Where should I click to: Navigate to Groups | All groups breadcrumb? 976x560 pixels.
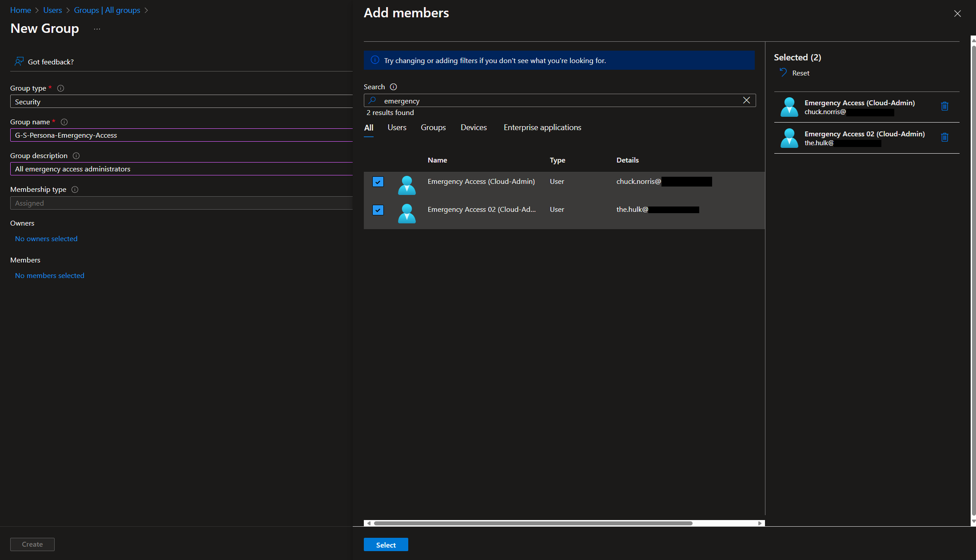click(x=107, y=10)
